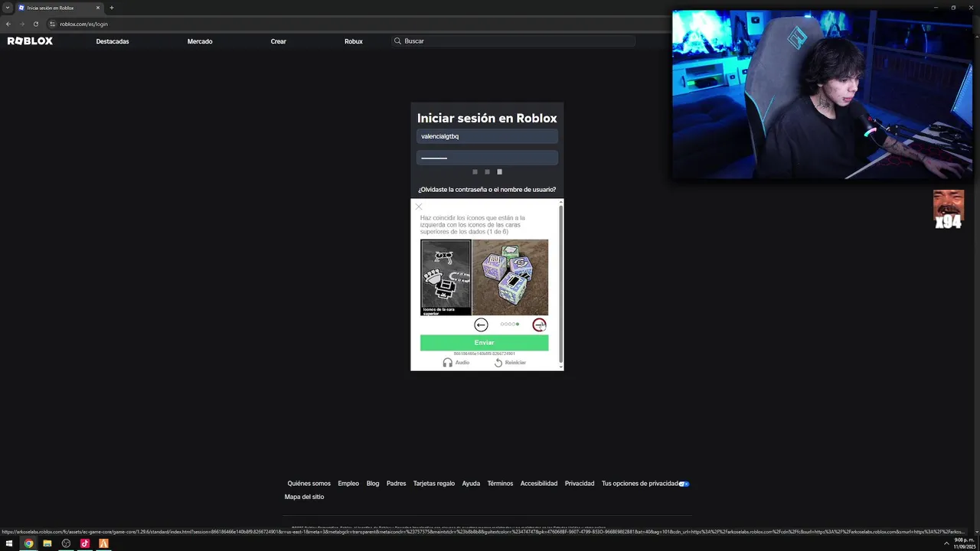Select the Audio captcha headphones icon
Viewport: 980px width, 551px height.
[448, 363]
